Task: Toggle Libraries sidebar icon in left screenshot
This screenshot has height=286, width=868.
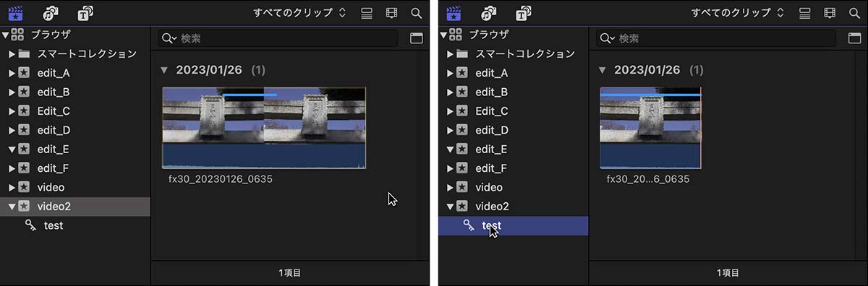Action: (16, 13)
